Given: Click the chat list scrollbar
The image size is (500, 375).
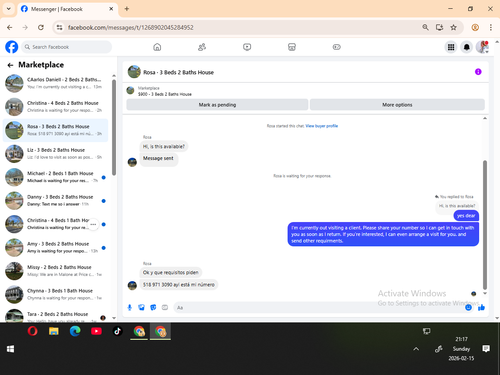Looking at the screenshot, I should (114, 127).
